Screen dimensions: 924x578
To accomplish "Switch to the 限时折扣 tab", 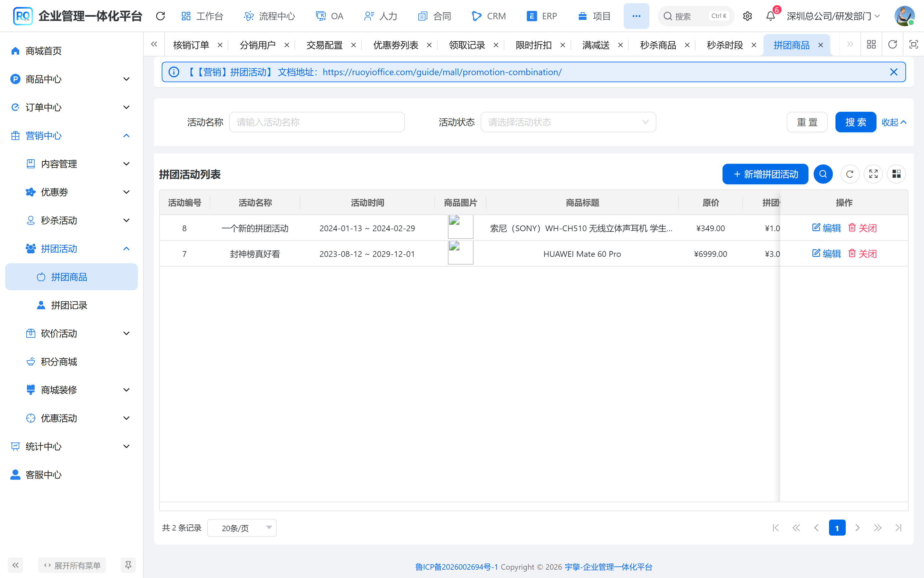I will (x=534, y=45).
